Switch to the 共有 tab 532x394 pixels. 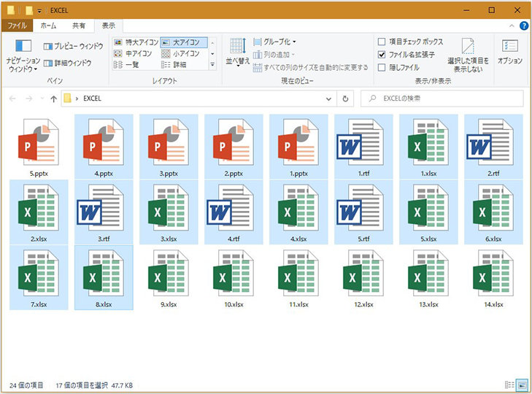(78, 26)
